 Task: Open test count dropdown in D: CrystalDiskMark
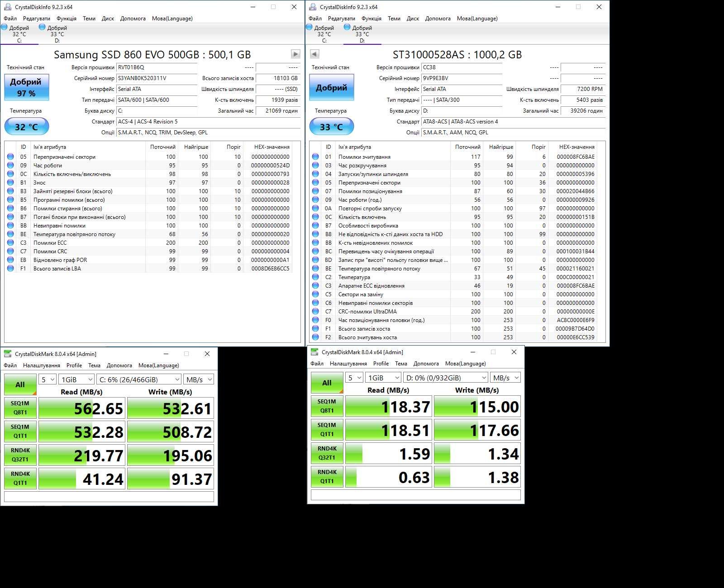pyautogui.click(x=354, y=378)
